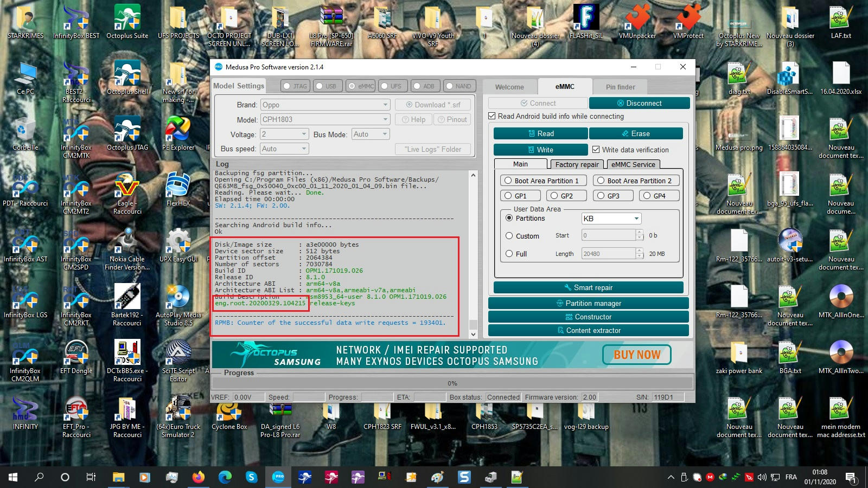This screenshot has height=488, width=868.
Task: Open the Factory repair tab
Action: (x=577, y=164)
